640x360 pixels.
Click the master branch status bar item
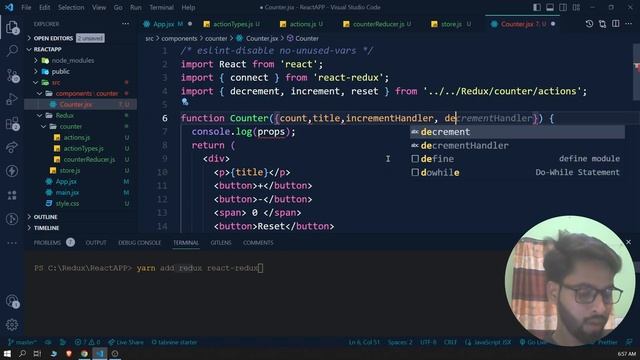tap(22, 342)
